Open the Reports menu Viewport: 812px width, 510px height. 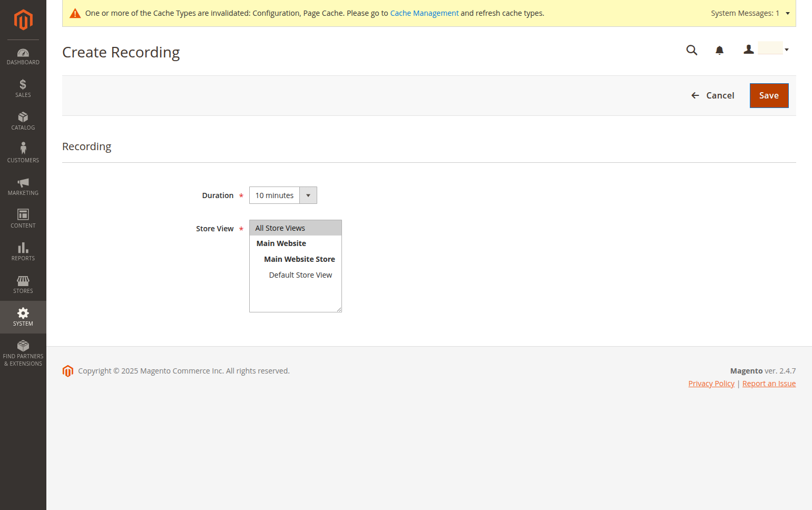click(x=23, y=252)
